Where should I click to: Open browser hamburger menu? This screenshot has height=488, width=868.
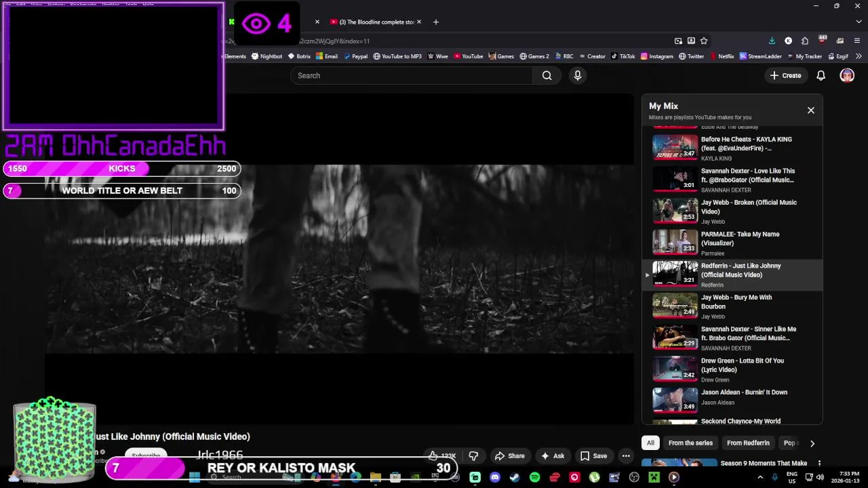pos(859,41)
